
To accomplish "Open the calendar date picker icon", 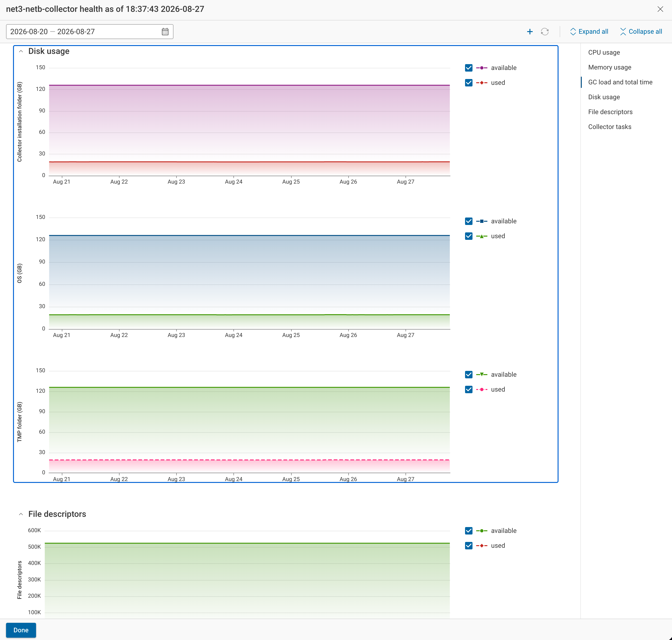I will 165,32.
